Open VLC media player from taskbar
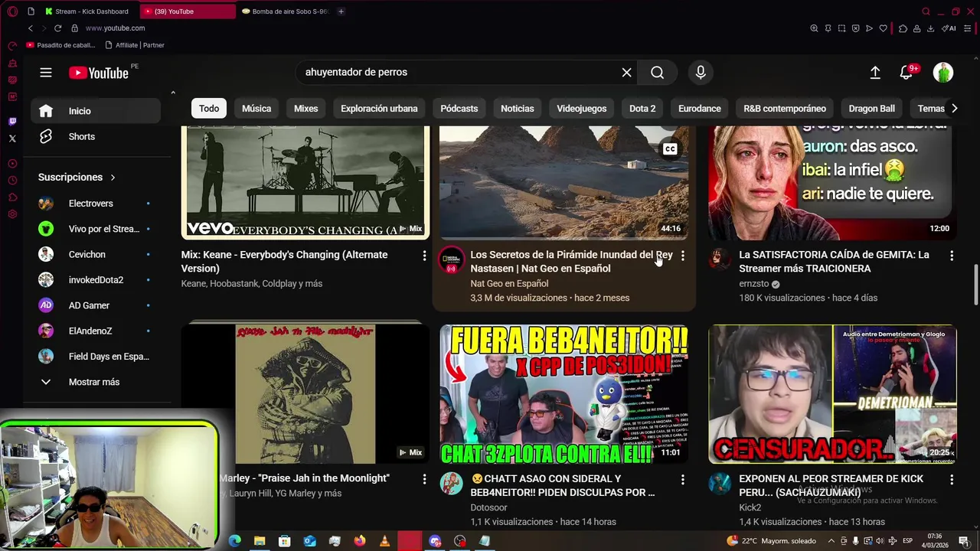 point(384,541)
